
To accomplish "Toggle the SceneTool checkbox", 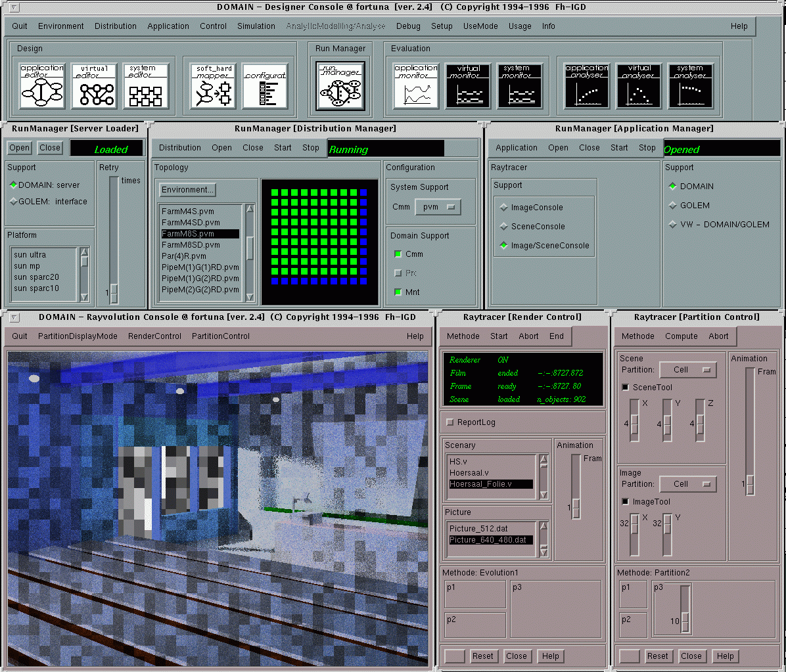I will click(x=626, y=388).
